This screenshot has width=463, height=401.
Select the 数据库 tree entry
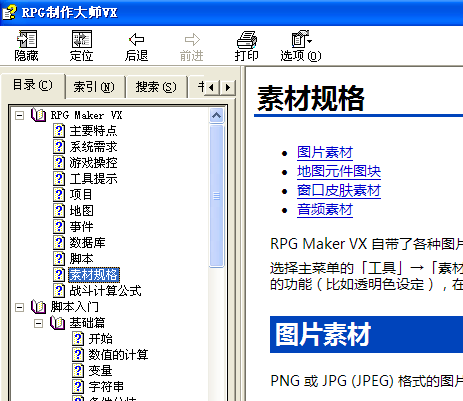tap(87, 243)
